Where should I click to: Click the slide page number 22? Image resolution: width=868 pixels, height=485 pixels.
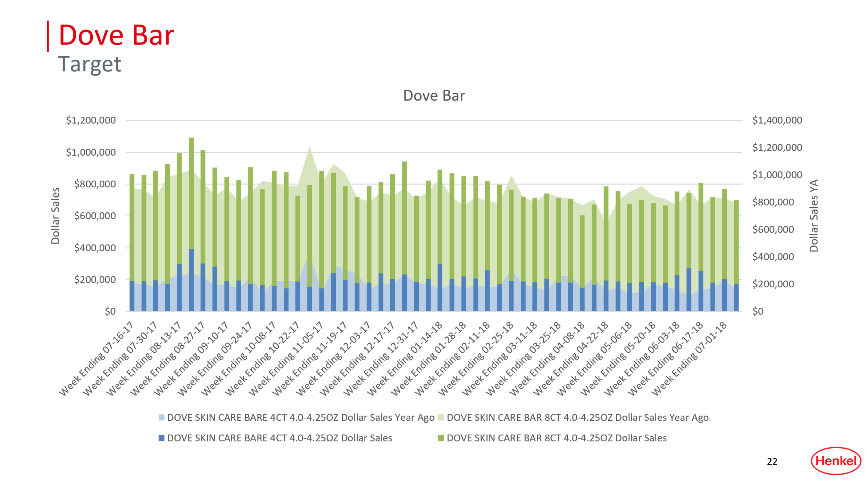tap(772, 462)
